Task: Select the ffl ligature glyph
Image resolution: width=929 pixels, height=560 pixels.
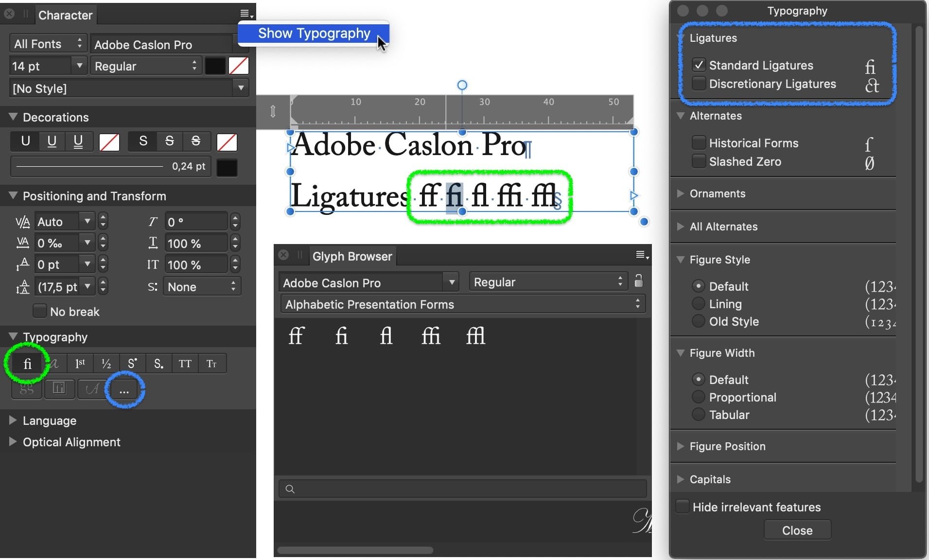Action: coord(475,335)
